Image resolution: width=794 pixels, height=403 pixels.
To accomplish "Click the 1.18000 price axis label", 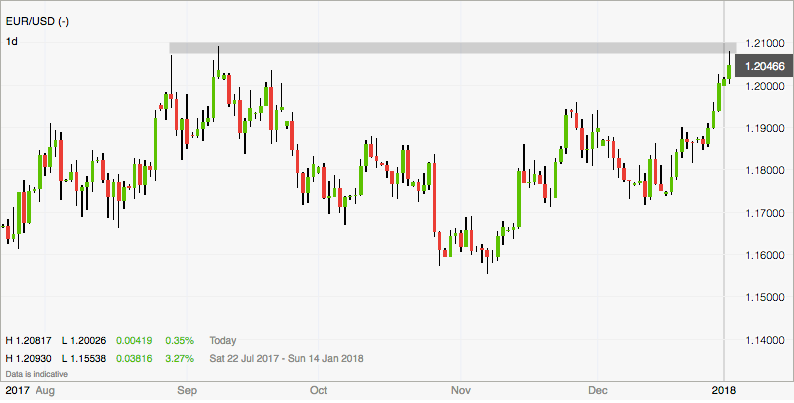I will click(x=765, y=170).
